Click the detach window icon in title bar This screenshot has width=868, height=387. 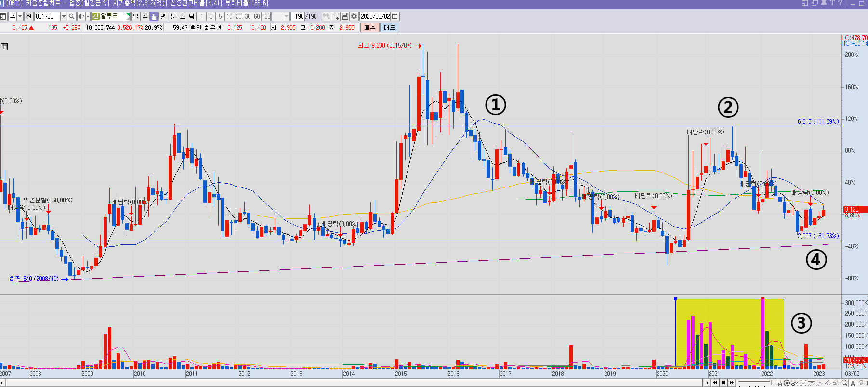(x=805, y=3)
